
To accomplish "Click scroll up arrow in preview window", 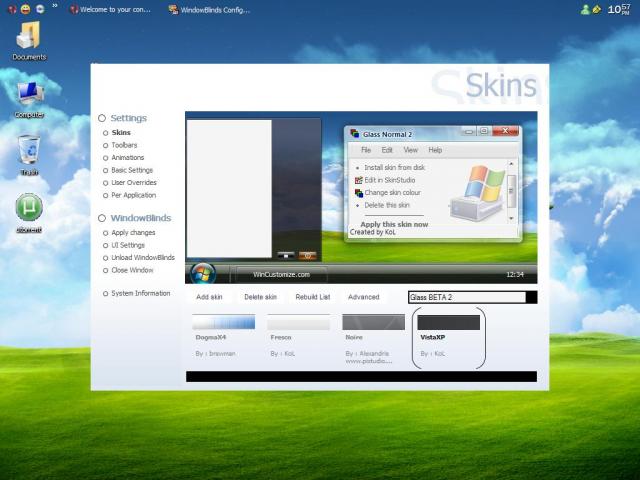I will point(511,164).
